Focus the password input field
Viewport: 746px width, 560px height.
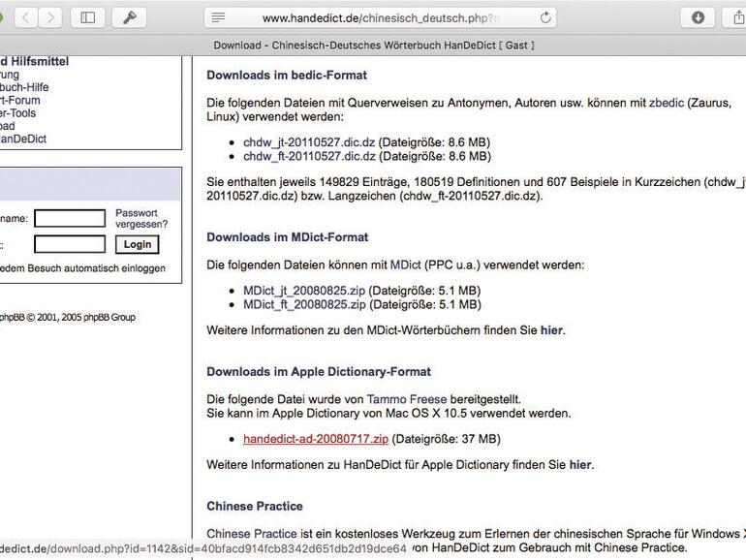(x=70, y=244)
